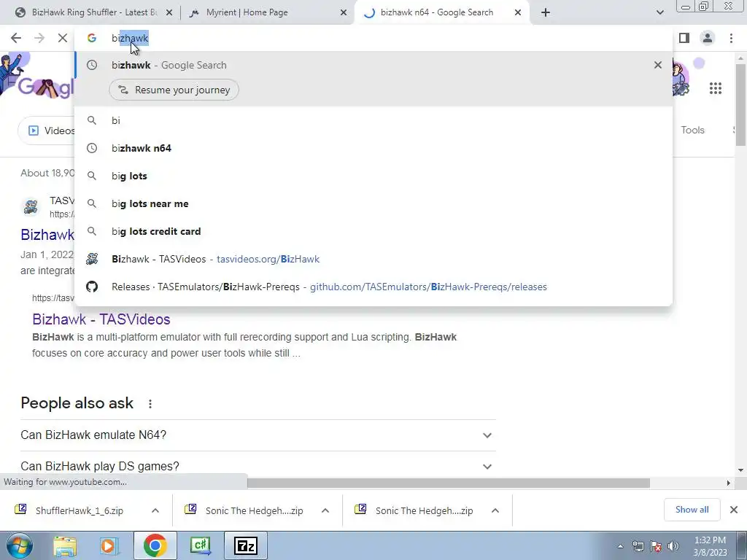Click the Action Center flag icon
Viewport: 747px width, 560px height.
(656, 546)
